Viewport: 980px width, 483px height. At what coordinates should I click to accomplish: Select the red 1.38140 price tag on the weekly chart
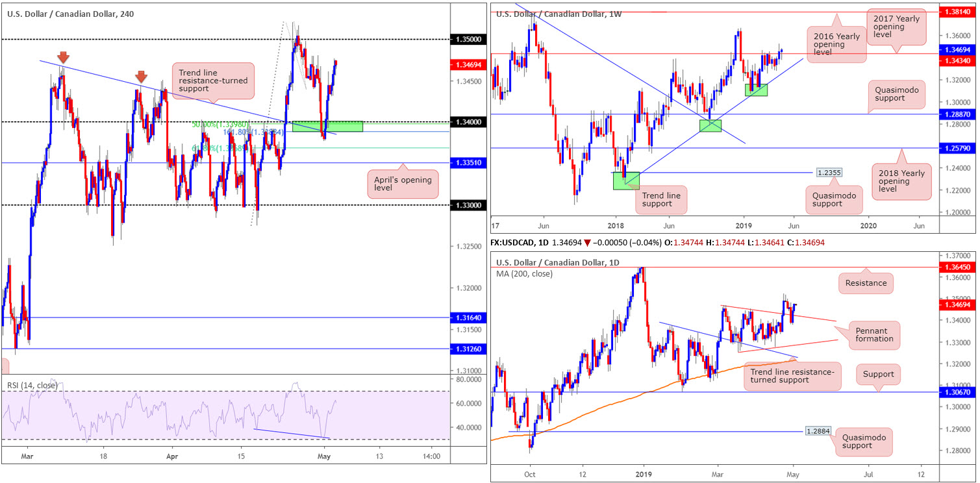(958, 12)
